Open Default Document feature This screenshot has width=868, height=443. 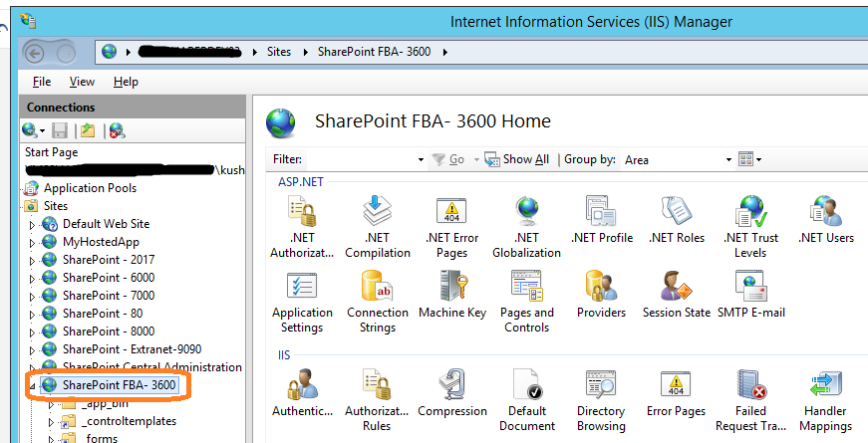526,400
